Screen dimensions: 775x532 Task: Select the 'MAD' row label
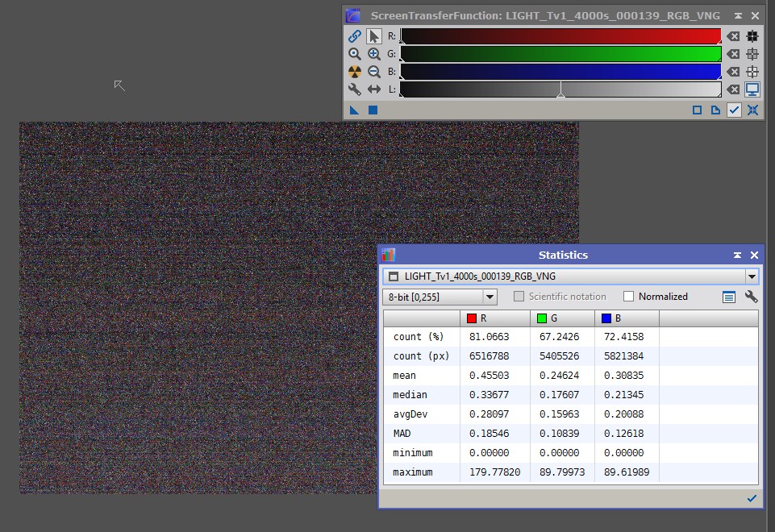coord(402,433)
